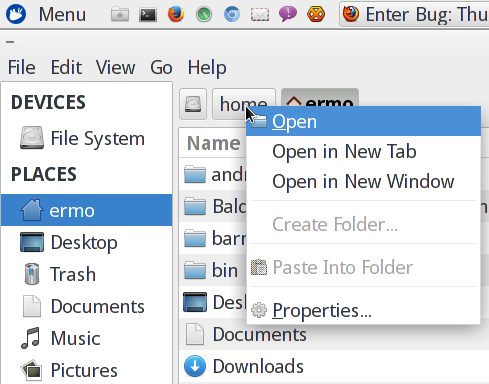
Task: Open the mail envelope launcher
Action: 260,15
